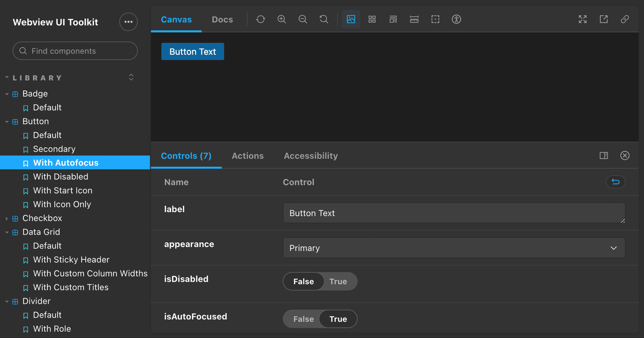Toggle the outline tool icon
The height and width of the screenshot is (338, 644).
435,19
